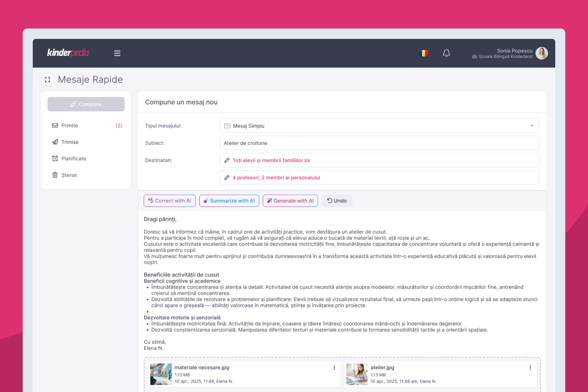Go to Trimise sent messages

[x=70, y=142]
